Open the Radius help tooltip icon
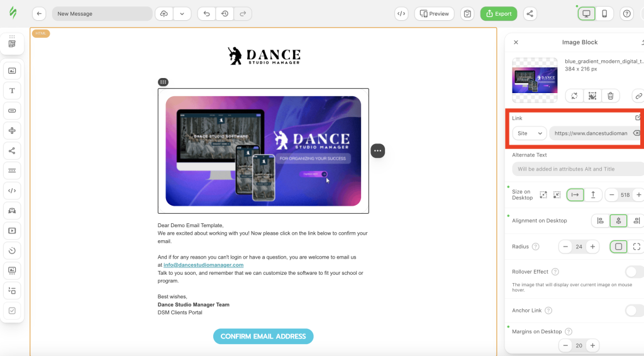 pyautogui.click(x=536, y=247)
